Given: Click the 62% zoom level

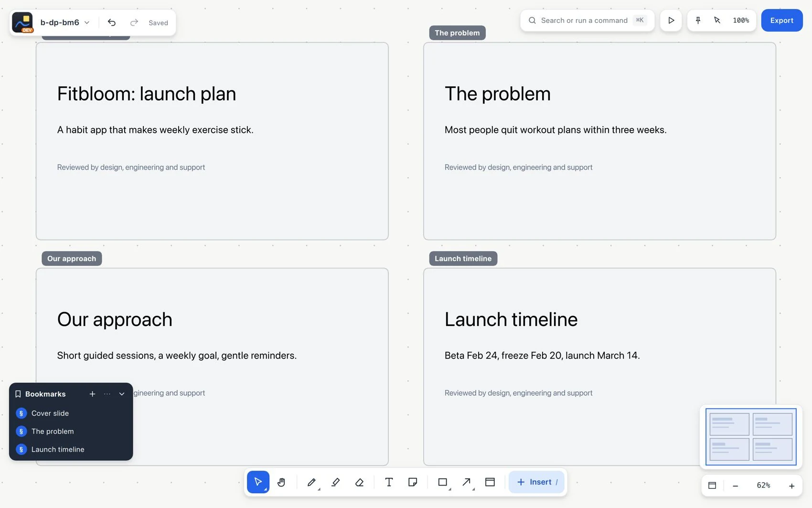Looking at the screenshot, I should [x=763, y=485].
